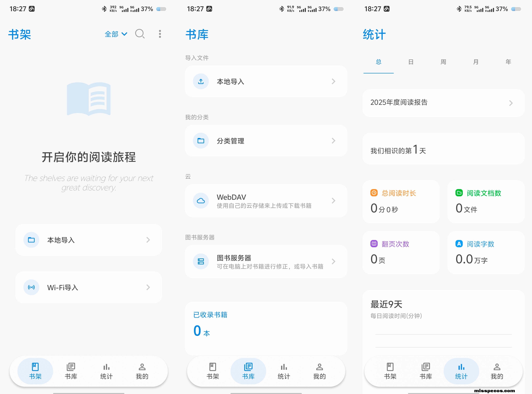
Task: Switch to the 周 statistics tab
Action: tap(443, 62)
